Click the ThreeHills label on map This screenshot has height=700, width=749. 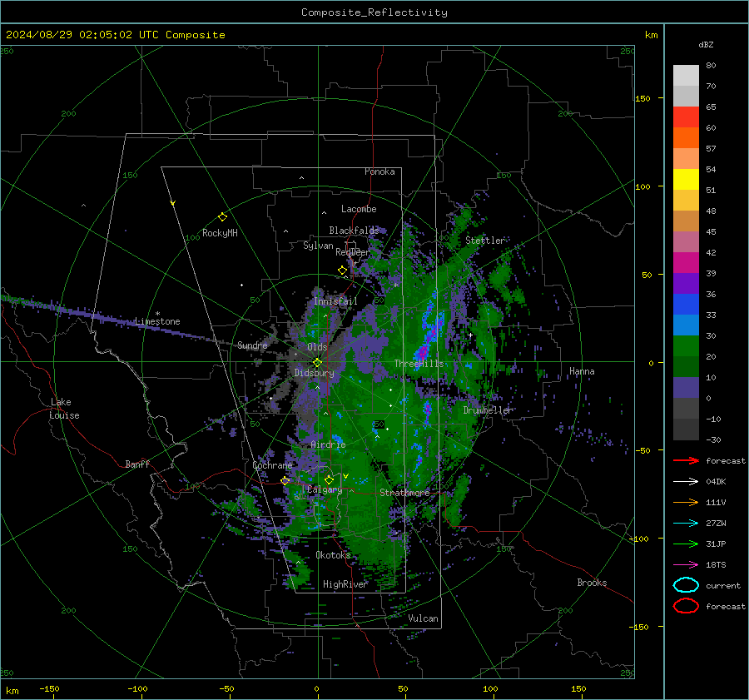(419, 364)
